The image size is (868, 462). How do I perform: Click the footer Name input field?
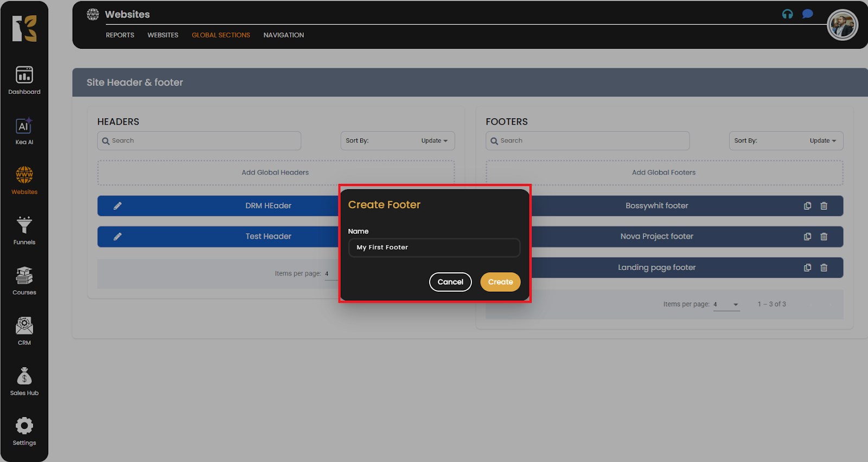pyautogui.click(x=434, y=248)
